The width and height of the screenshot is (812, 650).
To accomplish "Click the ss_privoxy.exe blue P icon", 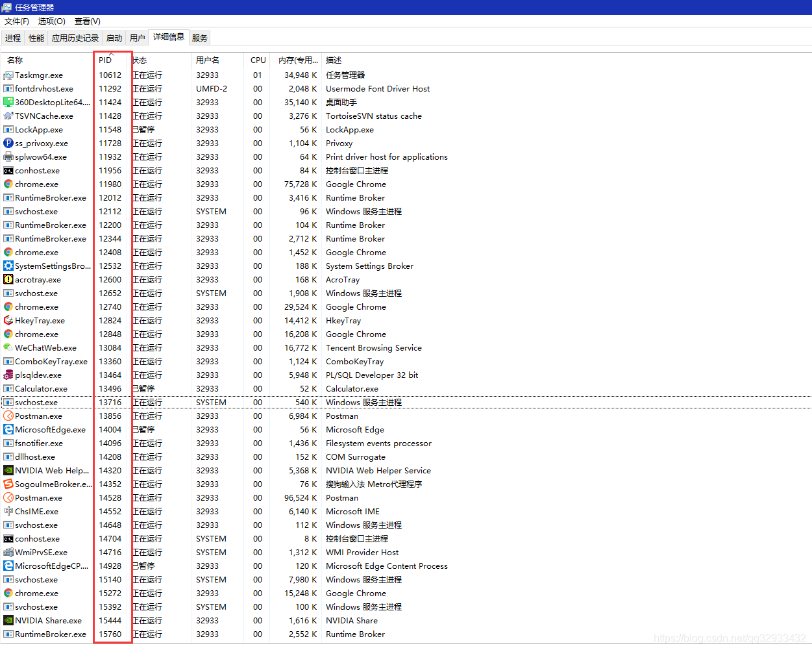I will (8, 144).
